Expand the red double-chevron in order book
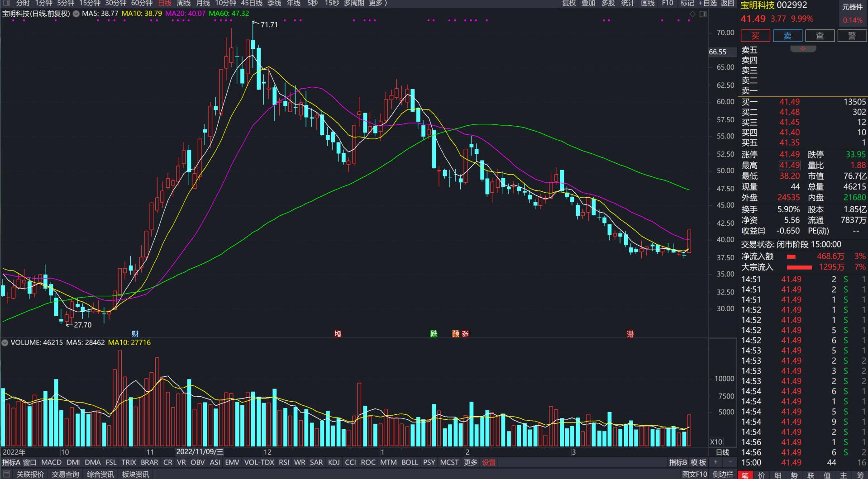Image resolution: width=868 pixels, height=479 pixels. (803, 48)
